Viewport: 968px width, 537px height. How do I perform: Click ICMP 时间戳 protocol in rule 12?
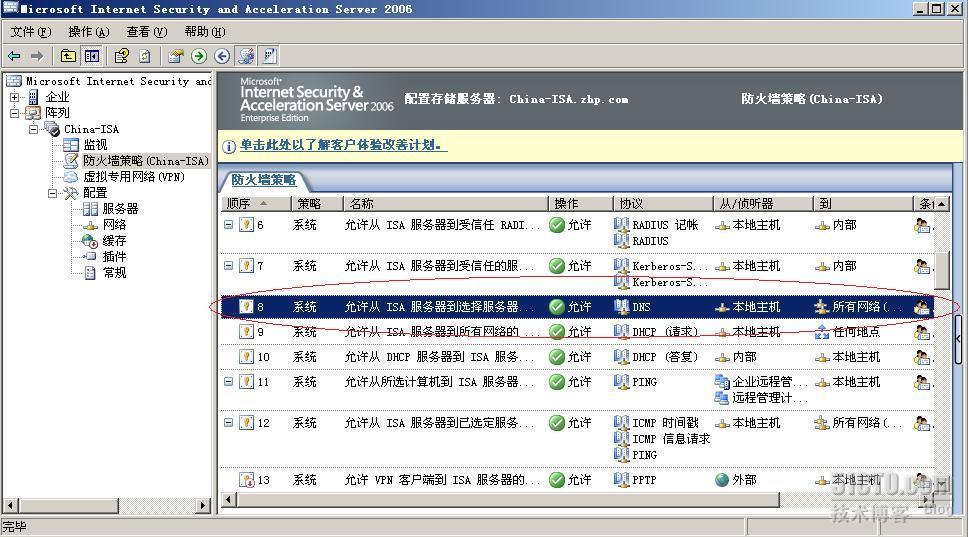point(666,423)
